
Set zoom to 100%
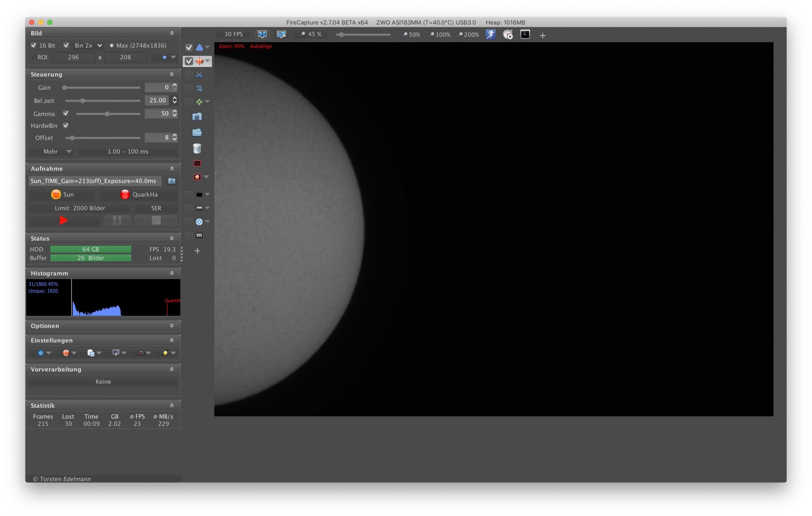(440, 35)
